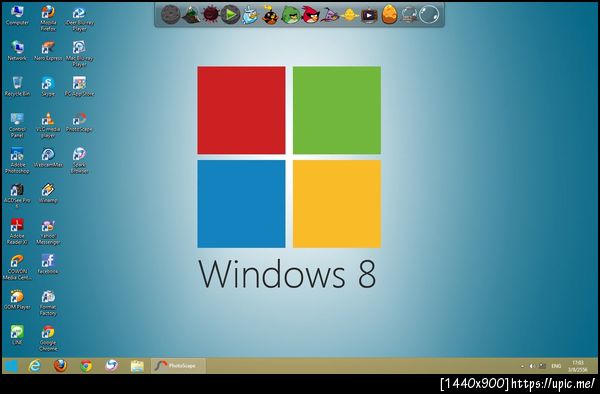The image size is (600, 394).
Task: Switch to the PhotoScape taskbar window
Action: click(178, 366)
